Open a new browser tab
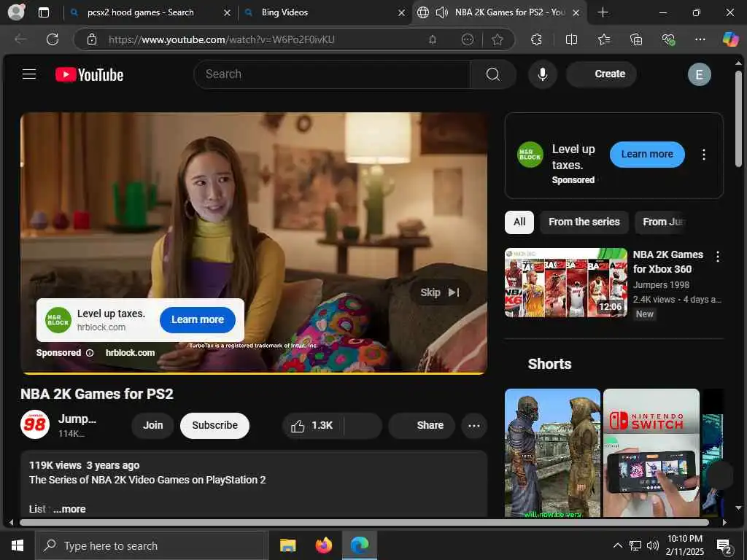 click(603, 12)
